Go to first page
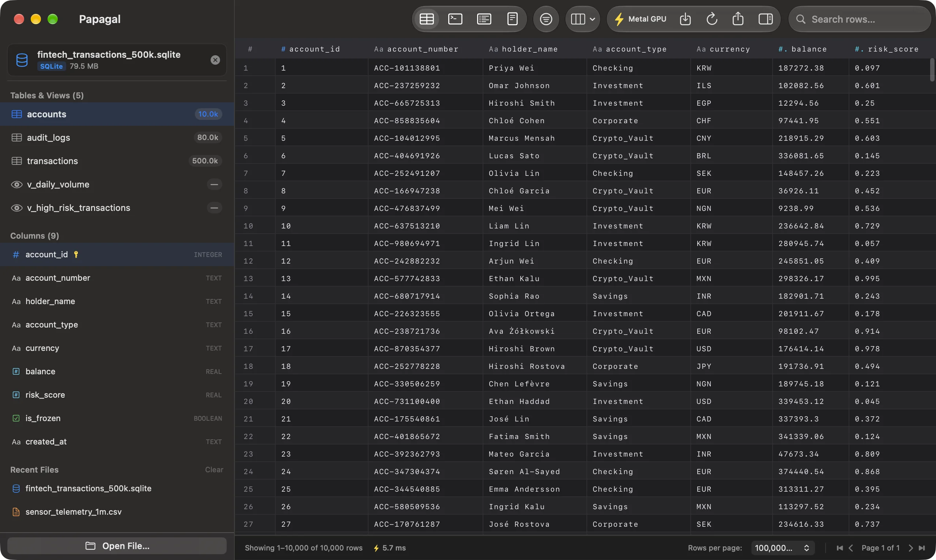Screen dimensions: 936x560 (839, 548)
